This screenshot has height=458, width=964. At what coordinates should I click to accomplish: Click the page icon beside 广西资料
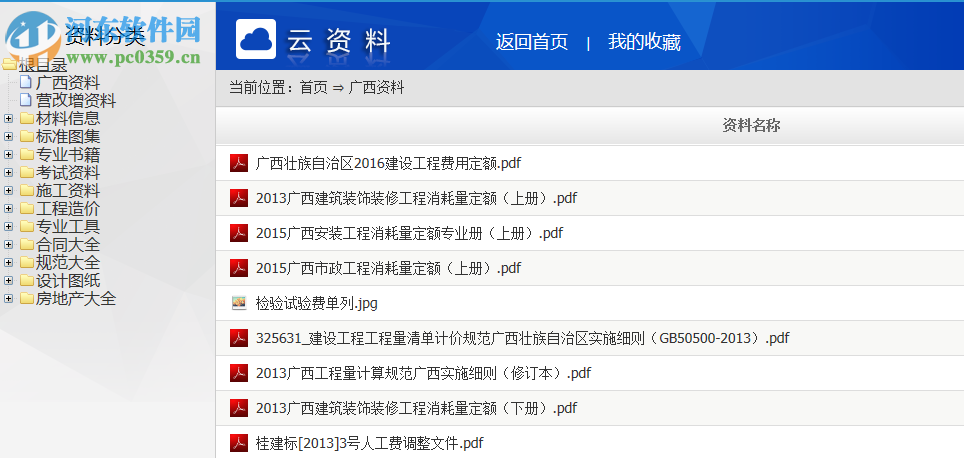26,82
